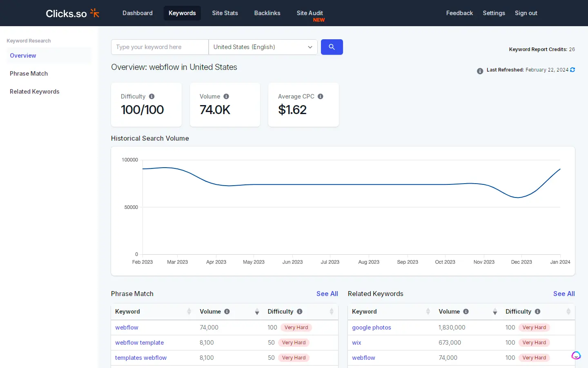Click the Clicks.so logo
The image size is (588, 368).
tap(73, 13)
